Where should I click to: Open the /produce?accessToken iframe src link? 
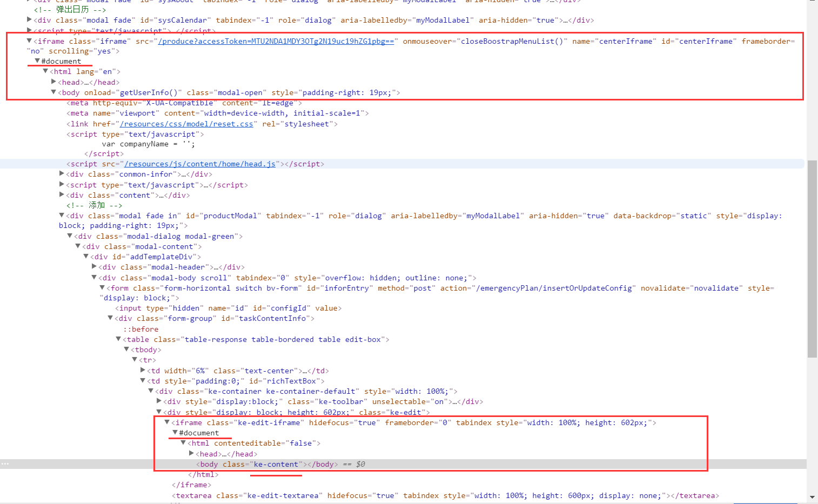276,41
